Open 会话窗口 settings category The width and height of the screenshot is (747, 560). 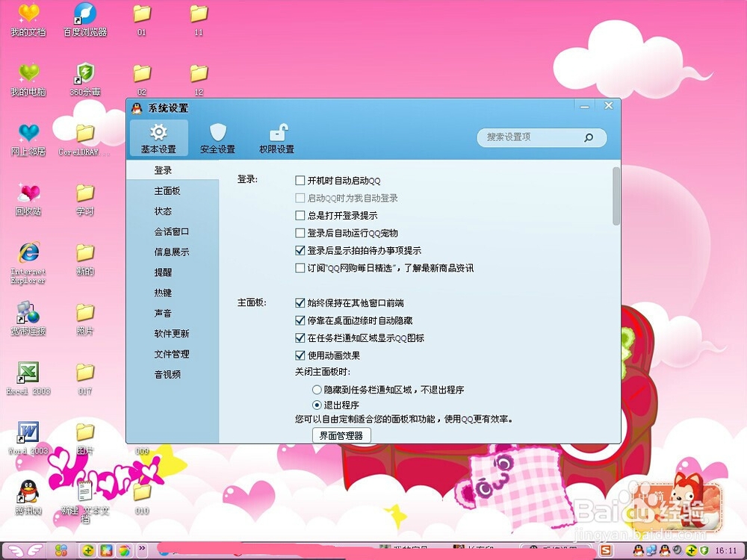tap(173, 231)
